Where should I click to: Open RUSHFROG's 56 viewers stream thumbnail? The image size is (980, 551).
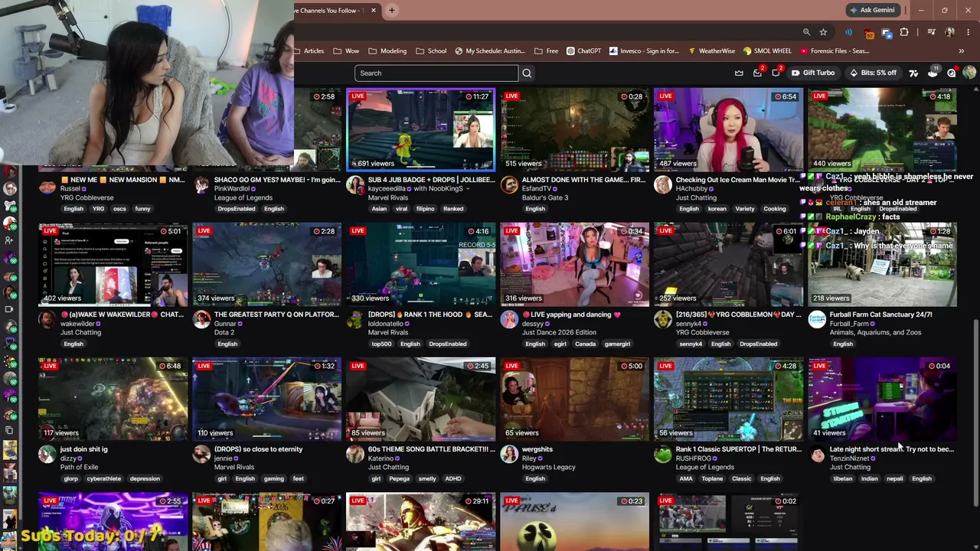click(729, 399)
